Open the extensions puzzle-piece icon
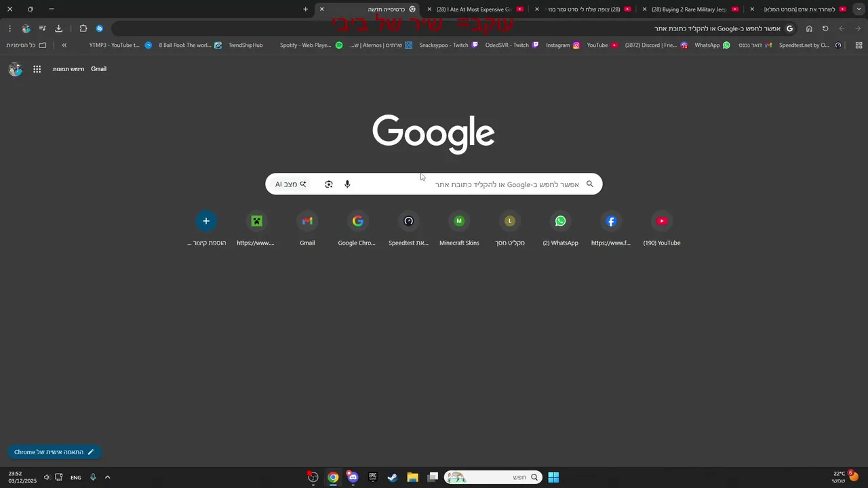This screenshot has width=868, height=488. tap(83, 28)
